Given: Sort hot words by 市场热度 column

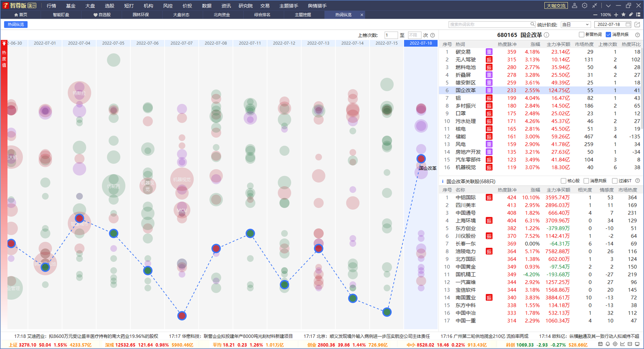Looking at the screenshot, I should 584,44.
